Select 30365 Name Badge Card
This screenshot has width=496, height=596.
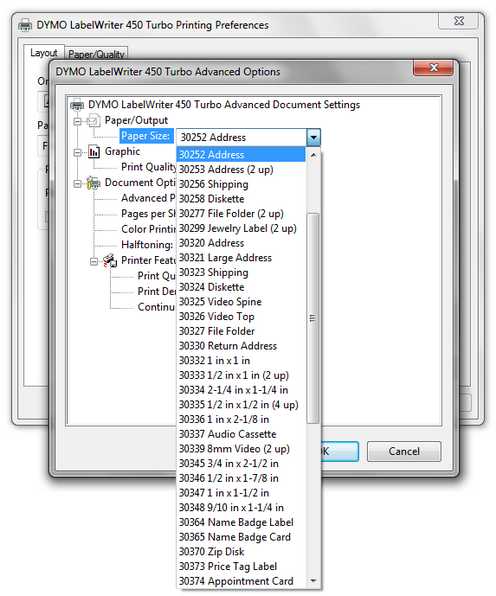point(241,537)
